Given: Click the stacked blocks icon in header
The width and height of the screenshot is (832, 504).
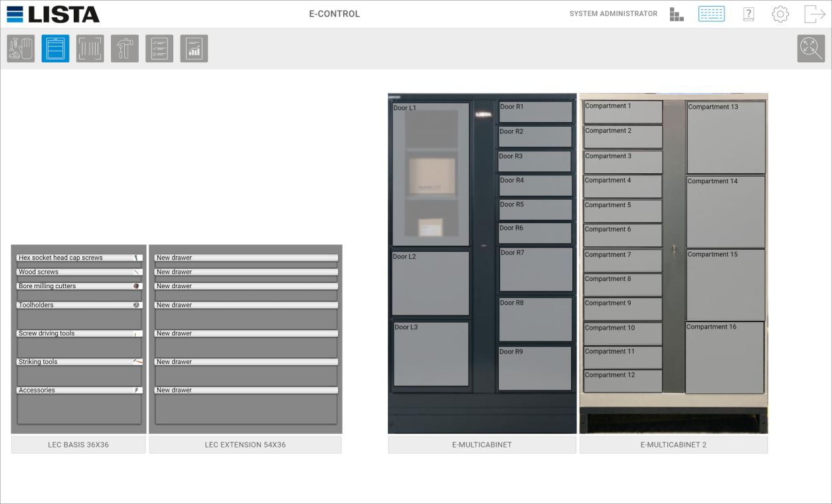Looking at the screenshot, I should tap(677, 14).
